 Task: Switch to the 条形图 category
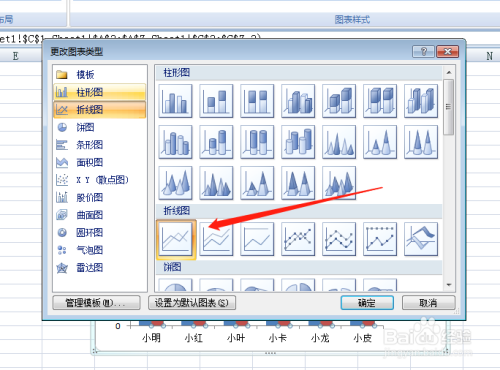pos(100,145)
